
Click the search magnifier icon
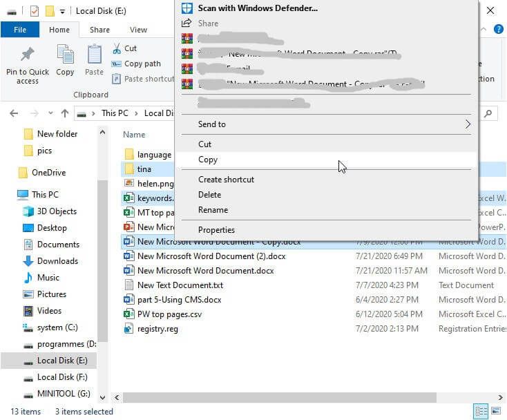(x=488, y=113)
